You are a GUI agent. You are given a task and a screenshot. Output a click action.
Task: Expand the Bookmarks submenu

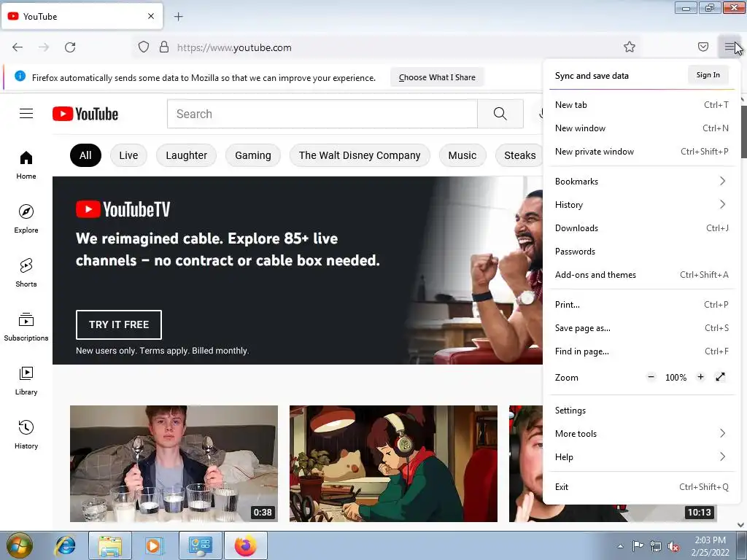pos(642,182)
